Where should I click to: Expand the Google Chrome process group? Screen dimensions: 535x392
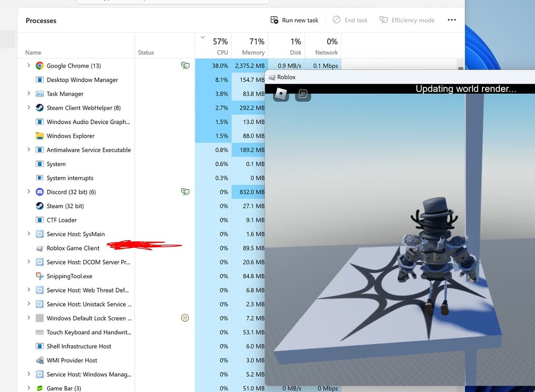click(29, 66)
